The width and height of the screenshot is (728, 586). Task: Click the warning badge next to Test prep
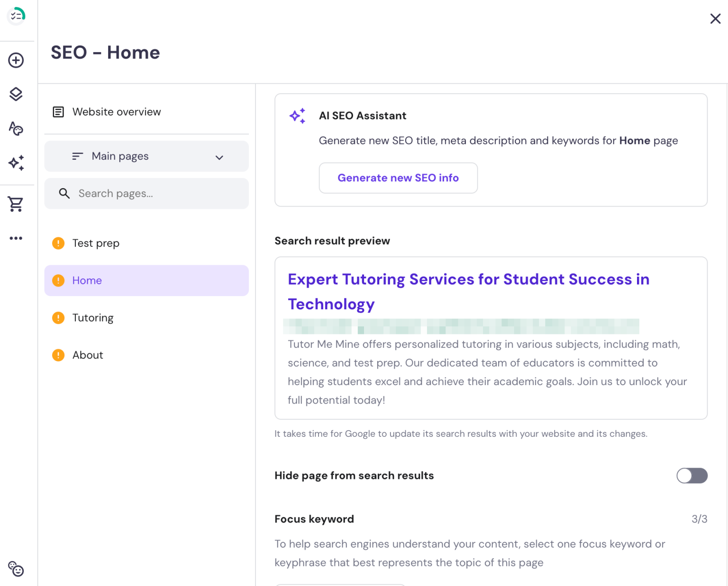point(58,243)
